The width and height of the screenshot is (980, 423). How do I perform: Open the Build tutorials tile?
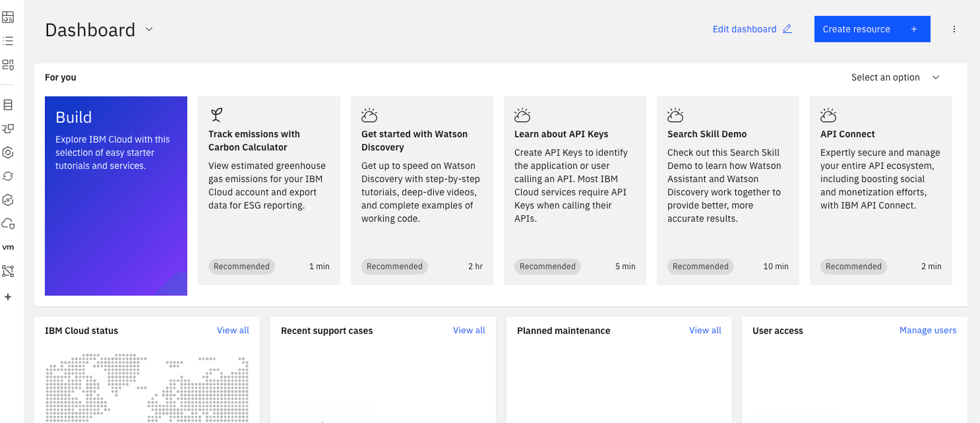[x=115, y=195]
